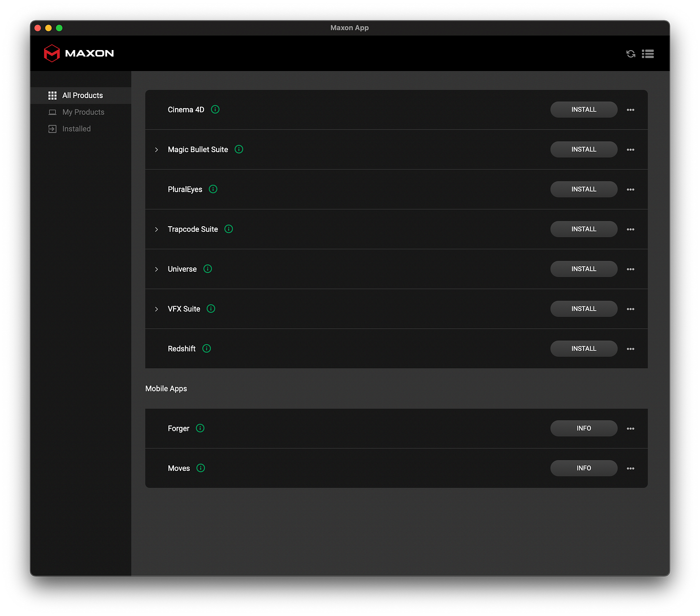The width and height of the screenshot is (700, 616).
Task: Open more options for PluralEyes
Action: click(x=630, y=190)
